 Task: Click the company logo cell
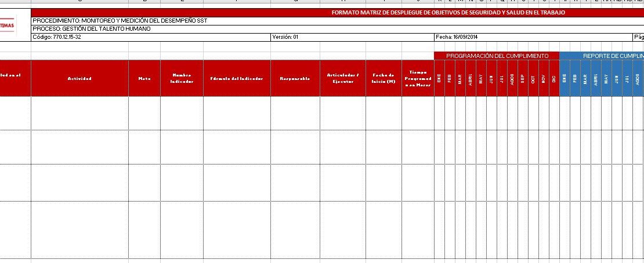click(15, 25)
